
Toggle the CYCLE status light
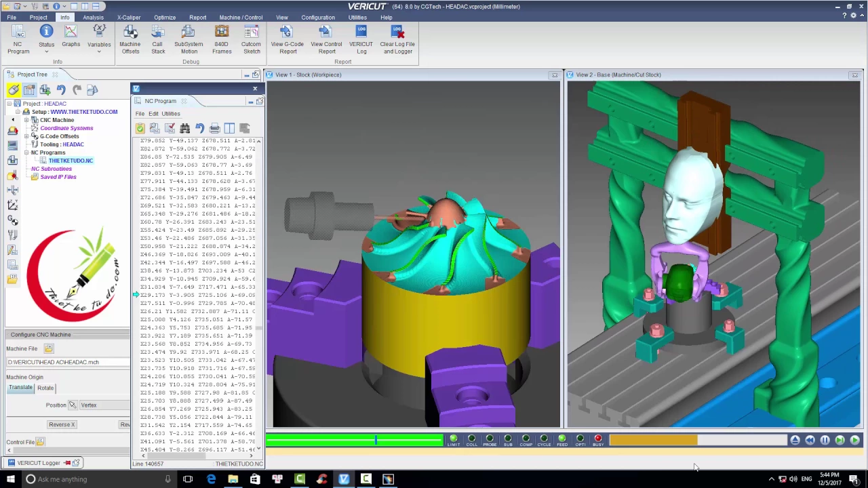click(x=544, y=441)
